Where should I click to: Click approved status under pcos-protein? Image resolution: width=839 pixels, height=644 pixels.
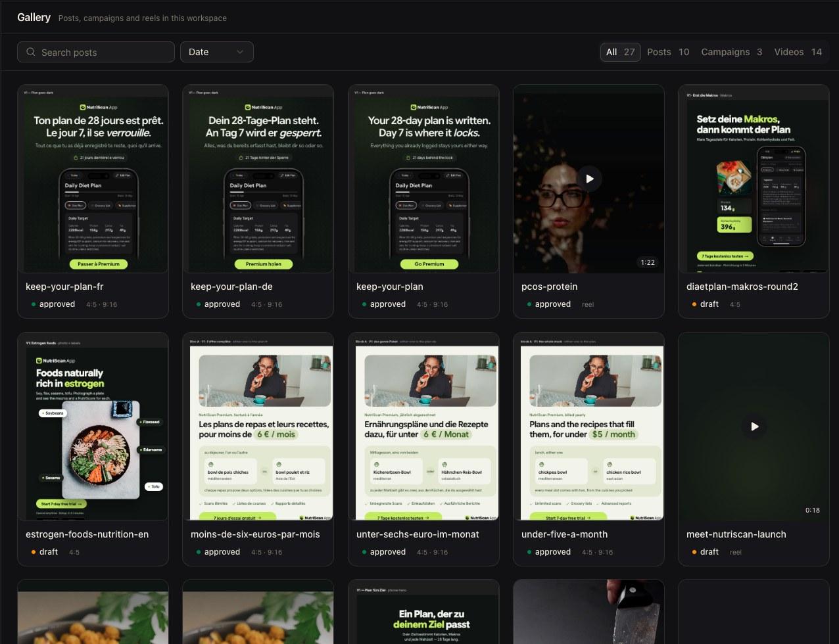[x=549, y=304]
